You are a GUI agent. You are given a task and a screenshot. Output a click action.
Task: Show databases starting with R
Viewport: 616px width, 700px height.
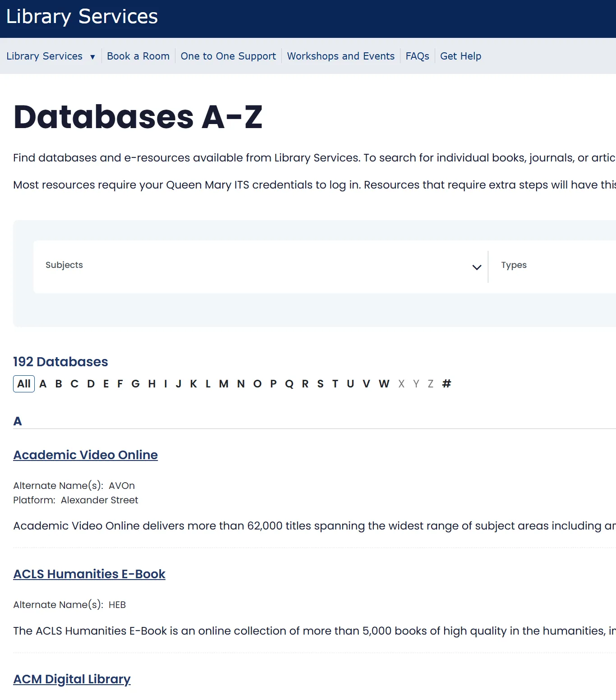[305, 384]
